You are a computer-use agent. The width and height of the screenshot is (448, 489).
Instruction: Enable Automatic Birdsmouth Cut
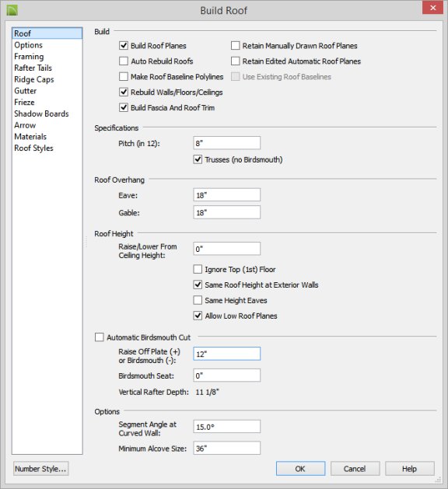point(100,337)
